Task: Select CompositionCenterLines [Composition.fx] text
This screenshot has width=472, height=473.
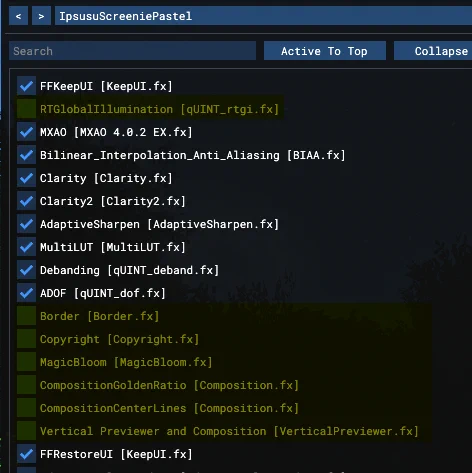Action: (169, 408)
